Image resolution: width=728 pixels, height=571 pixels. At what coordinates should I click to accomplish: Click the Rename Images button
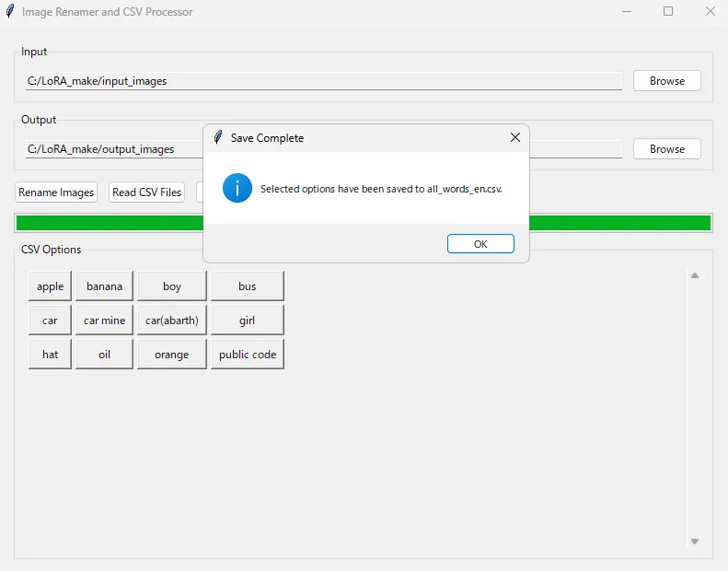click(x=57, y=192)
